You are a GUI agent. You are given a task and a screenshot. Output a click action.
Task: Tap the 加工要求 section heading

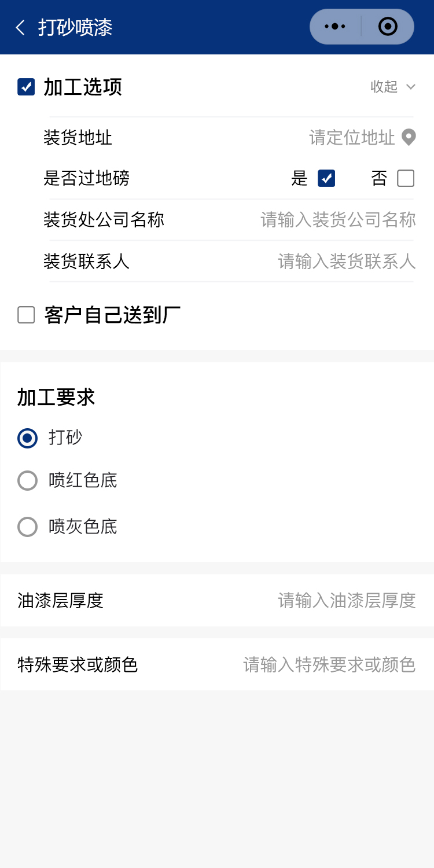click(x=56, y=398)
